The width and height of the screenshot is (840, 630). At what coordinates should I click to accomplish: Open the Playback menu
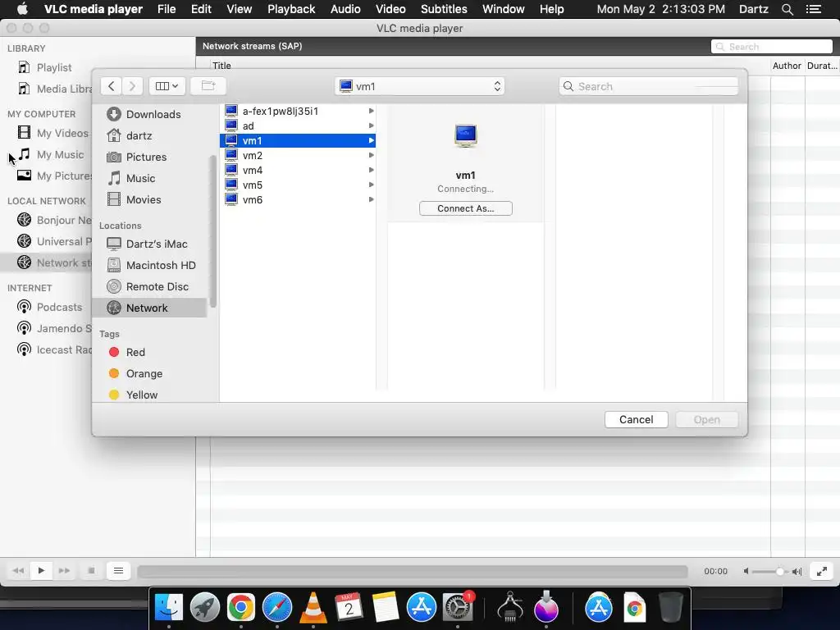pyautogui.click(x=291, y=9)
